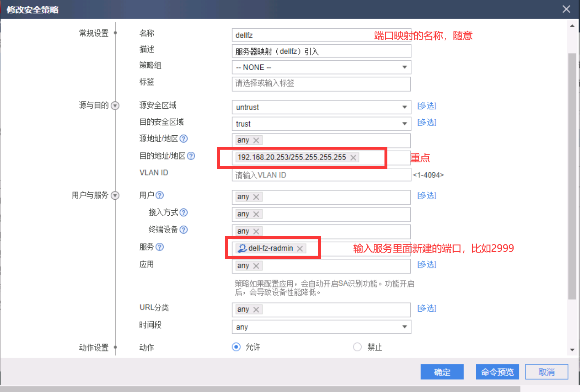580x392 pixels.
Task: Open the 源安全区域 untrust dropdown
Action: coord(321,107)
